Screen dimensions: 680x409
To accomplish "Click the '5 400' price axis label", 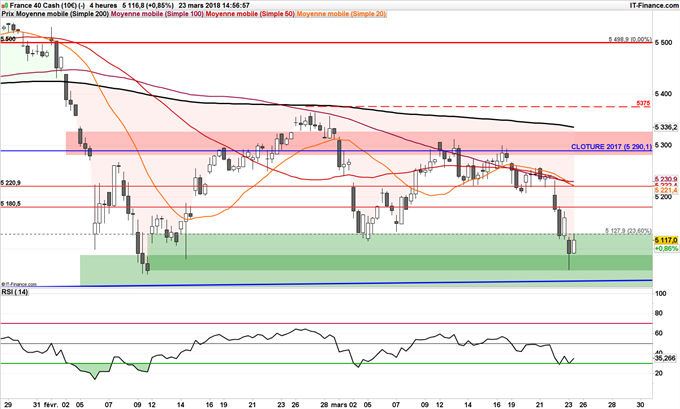I will [x=664, y=94].
